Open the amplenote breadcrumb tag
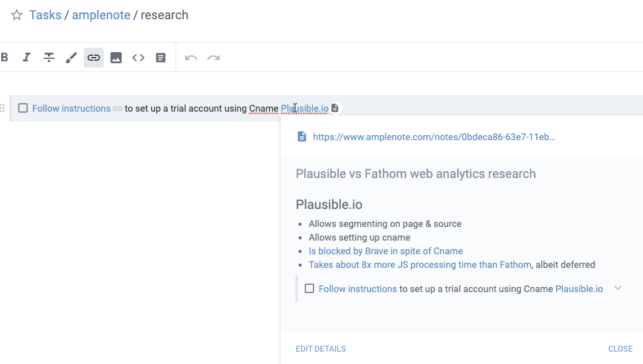This screenshot has width=643, height=364. 101,15
